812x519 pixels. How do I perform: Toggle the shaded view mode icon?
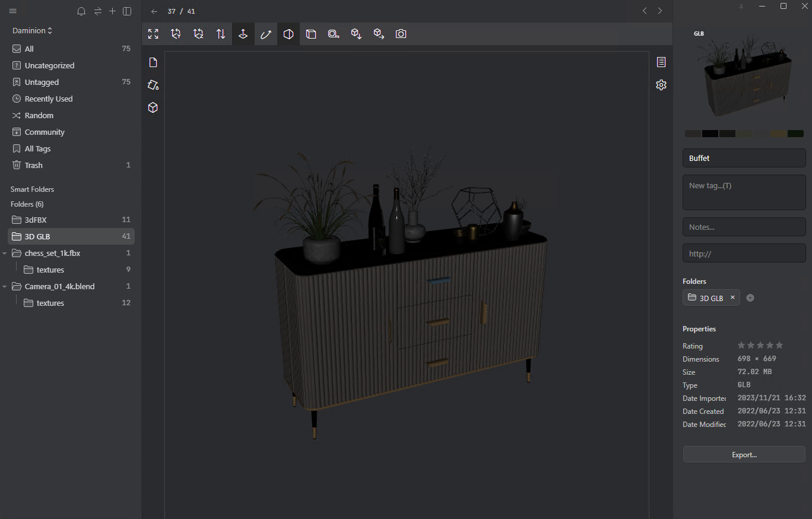pos(288,34)
